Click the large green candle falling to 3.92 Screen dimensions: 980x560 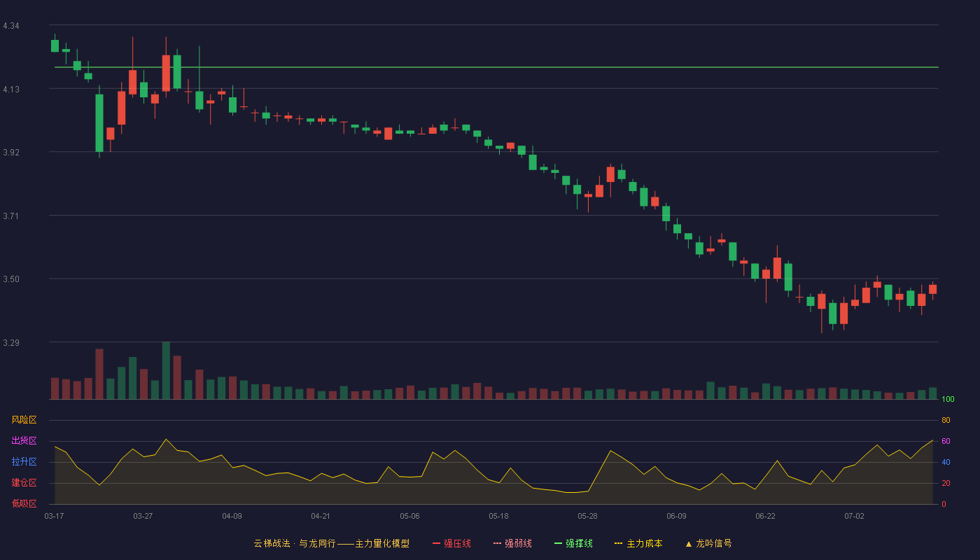coord(99,122)
